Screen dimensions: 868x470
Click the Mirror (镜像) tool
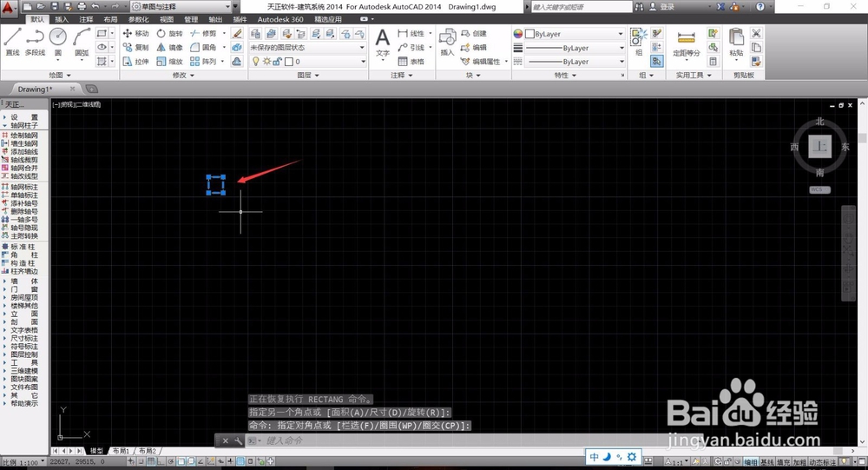(169, 47)
